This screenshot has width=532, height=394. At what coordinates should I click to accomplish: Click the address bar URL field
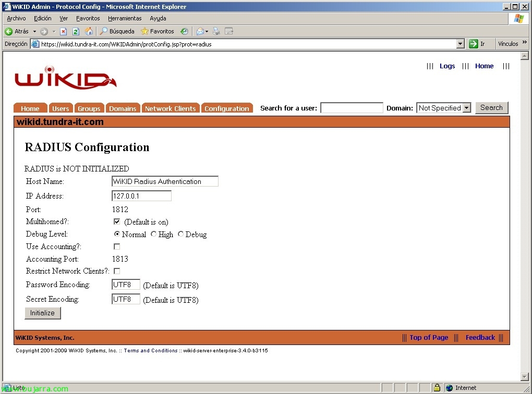pyautogui.click(x=248, y=44)
